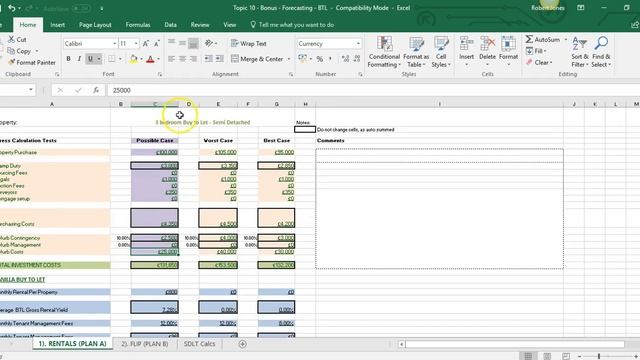Click the Undo arrow in quick access toolbar
The height and width of the screenshot is (360, 640).
pos(12,8)
